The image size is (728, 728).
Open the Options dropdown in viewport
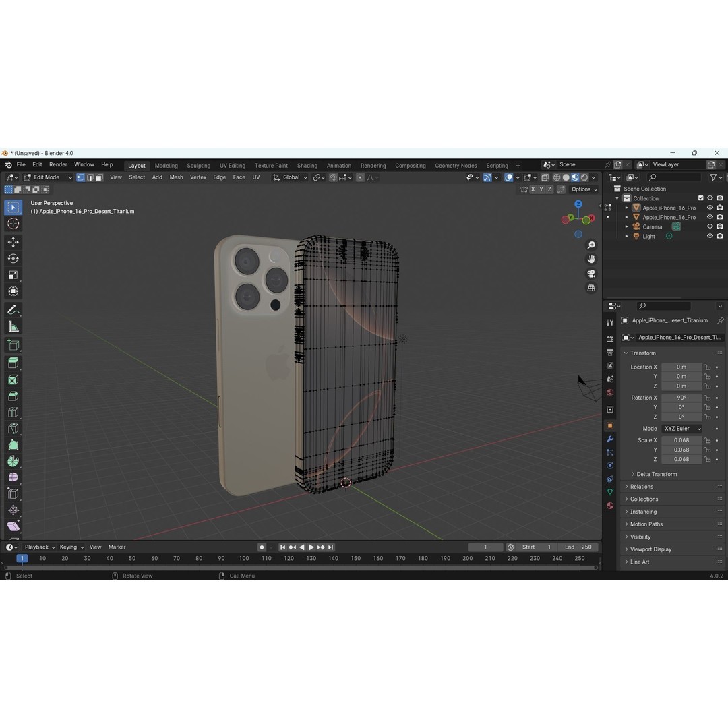pyautogui.click(x=584, y=189)
